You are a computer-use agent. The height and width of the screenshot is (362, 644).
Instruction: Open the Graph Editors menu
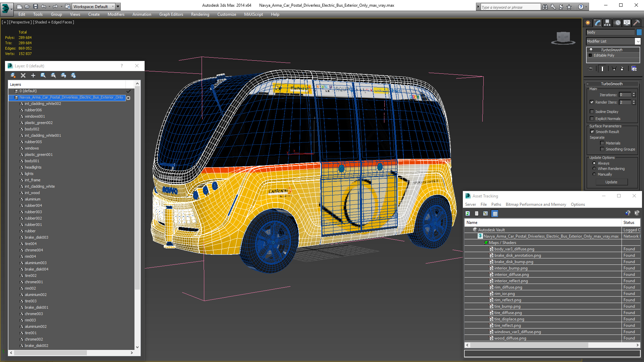171,14
